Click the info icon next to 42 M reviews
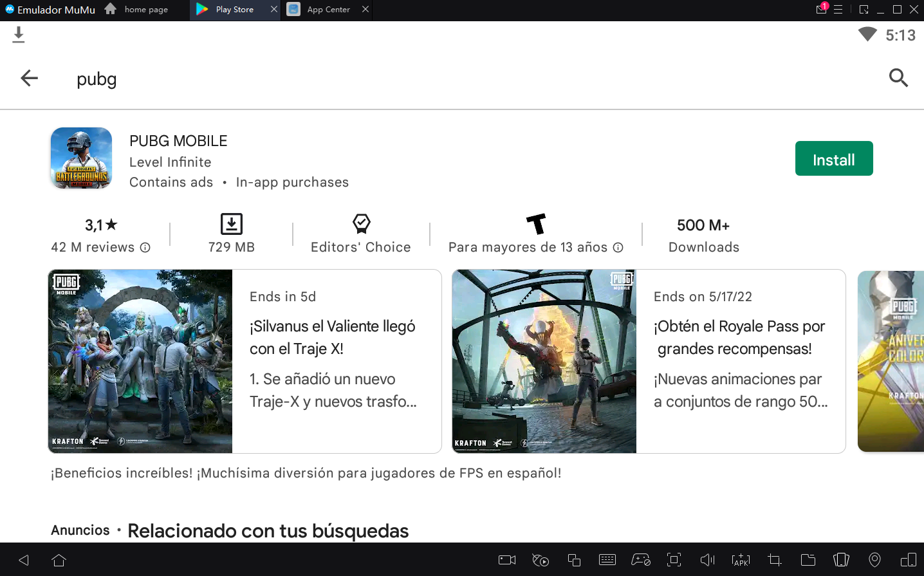Screen dimensions: 924x576 point(145,248)
